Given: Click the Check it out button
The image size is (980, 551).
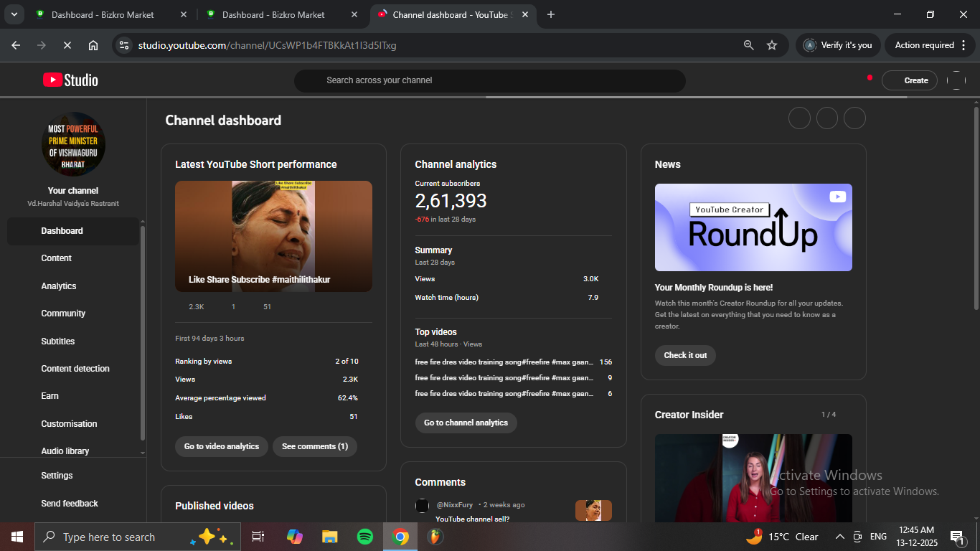Looking at the screenshot, I should [685, 355].
